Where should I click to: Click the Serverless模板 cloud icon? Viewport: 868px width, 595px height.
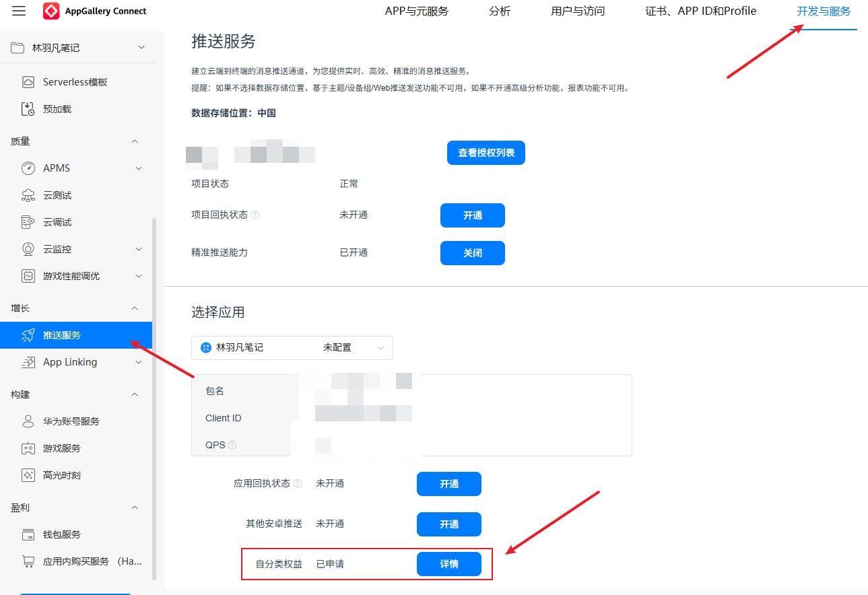(28, 82)
